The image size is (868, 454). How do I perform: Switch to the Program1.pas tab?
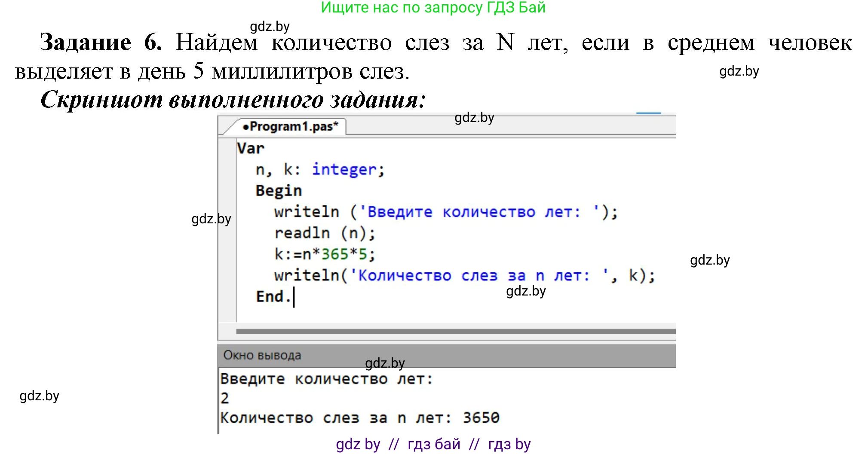tap(290, 127)
